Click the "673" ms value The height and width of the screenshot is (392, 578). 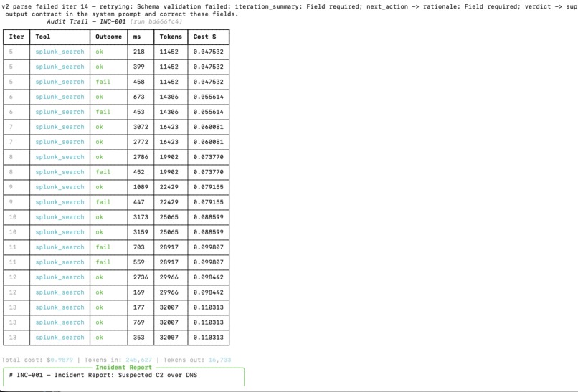(138, 97)
